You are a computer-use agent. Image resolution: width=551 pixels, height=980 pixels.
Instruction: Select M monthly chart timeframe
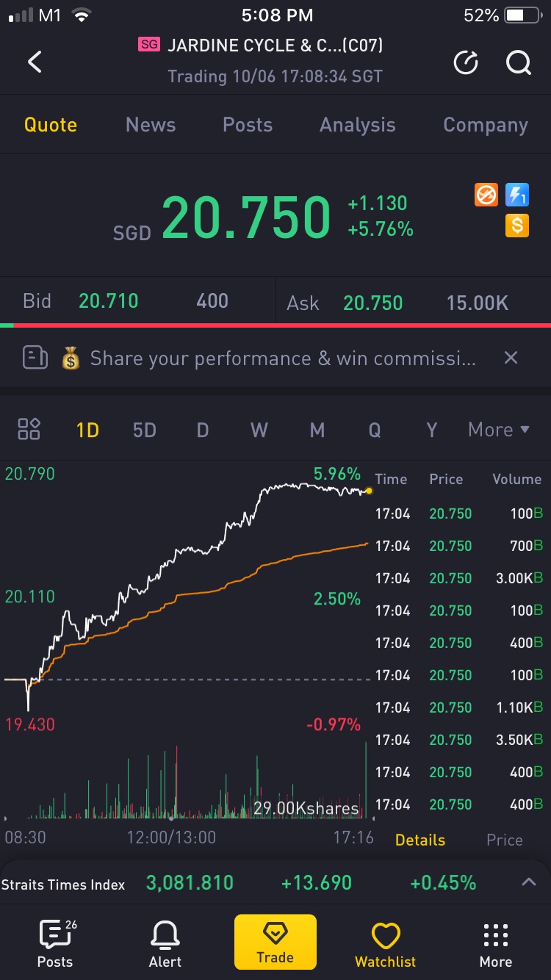click(317, 430)
